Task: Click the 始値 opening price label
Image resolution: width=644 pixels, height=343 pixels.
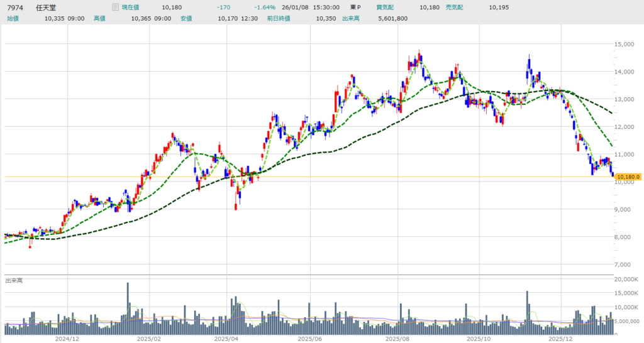Action: (13, 19)
